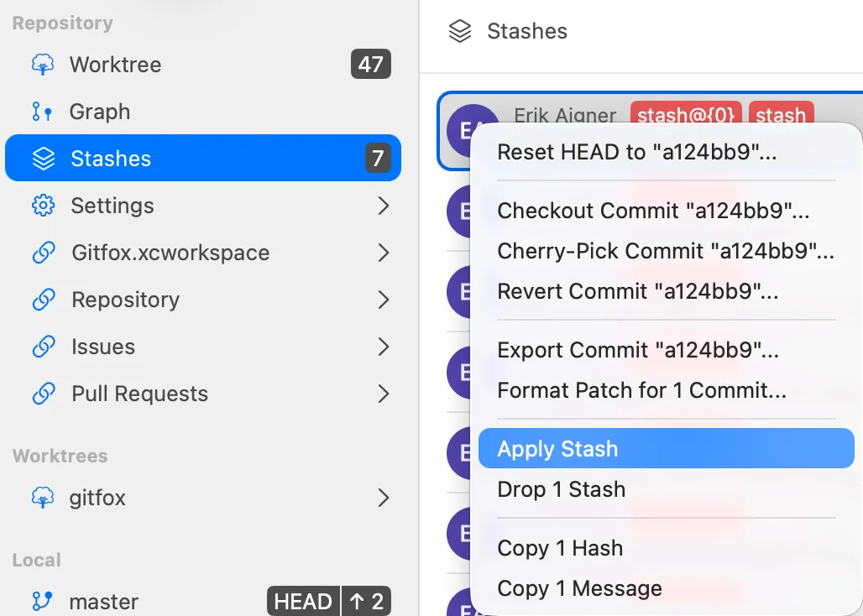The width and height of the screenshot is (863, 616).
Task: Choose Export Commit "a124bb9"
Action: (x=666, y=350)
